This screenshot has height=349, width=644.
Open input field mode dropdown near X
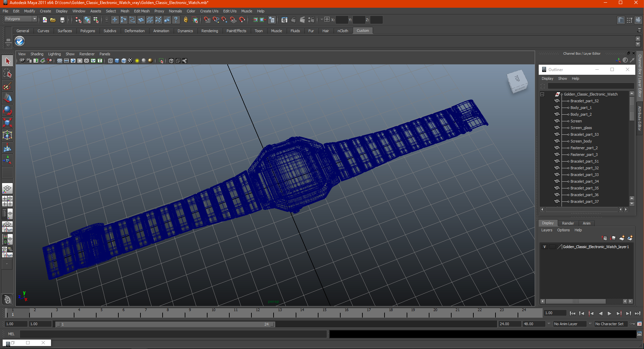pyautogui.click(x=322, y=19)
